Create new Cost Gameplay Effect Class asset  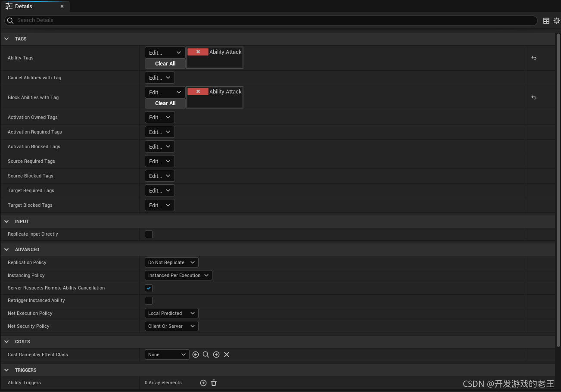[x=216, y=355]
